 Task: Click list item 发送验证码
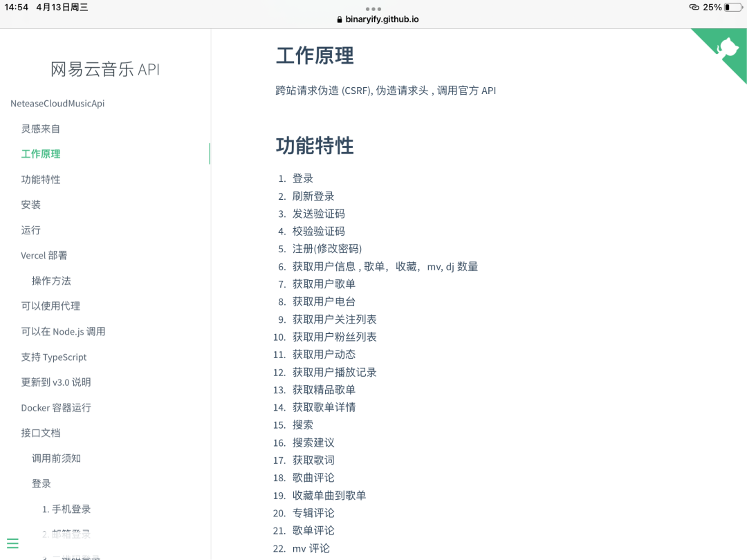319,214
